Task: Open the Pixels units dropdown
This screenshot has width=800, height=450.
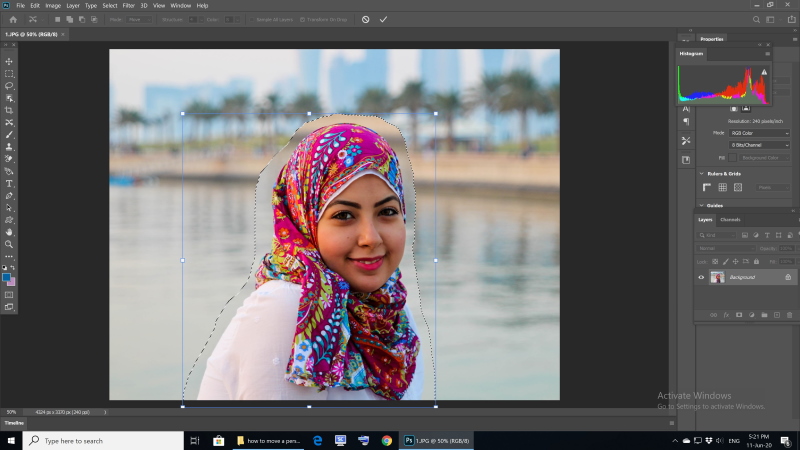Action: (x=773, y=188)
